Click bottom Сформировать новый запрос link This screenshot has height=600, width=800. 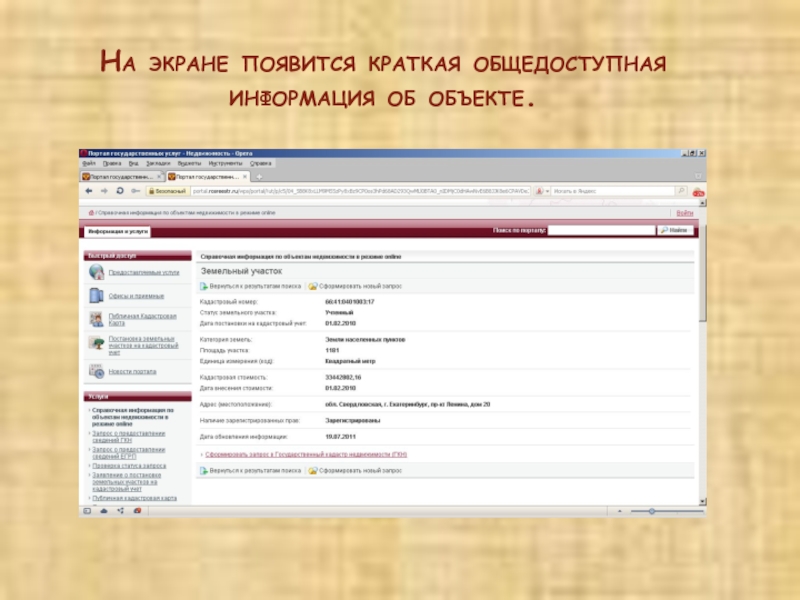point(356,470)
